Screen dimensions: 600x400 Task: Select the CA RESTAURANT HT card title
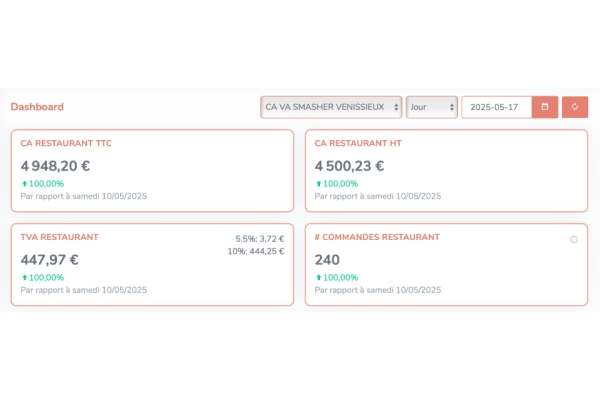358,143
